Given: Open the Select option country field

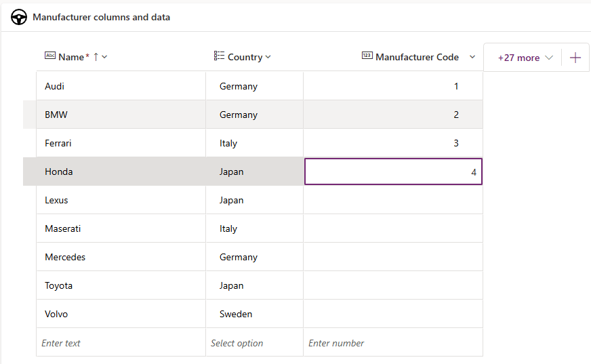Looking at the screenshot, I should pos(254,343).
